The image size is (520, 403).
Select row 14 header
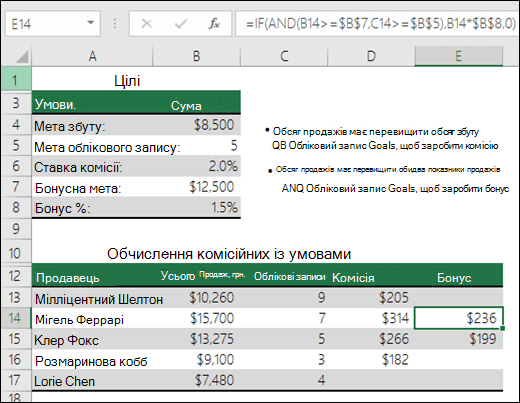point(16,318)
